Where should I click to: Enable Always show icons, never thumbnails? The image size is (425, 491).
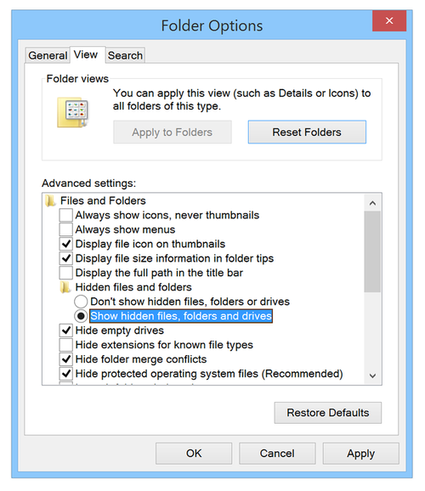point(66,215)
